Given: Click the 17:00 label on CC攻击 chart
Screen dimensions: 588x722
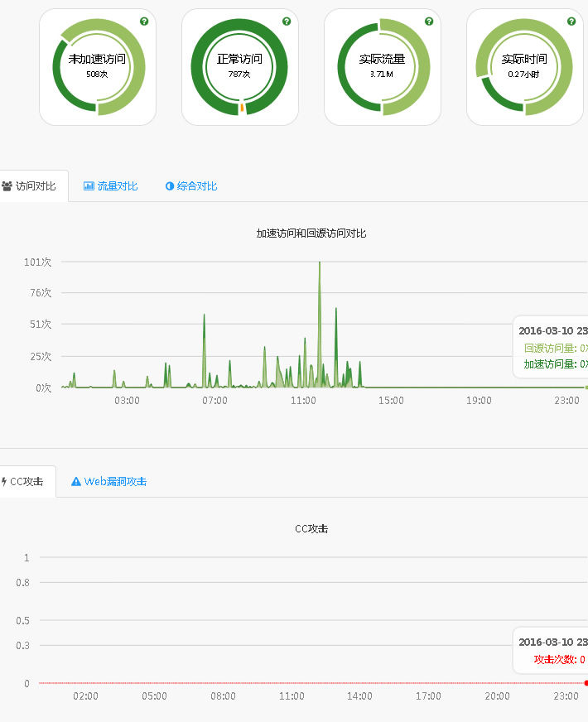Looking at the screenshot, I should (x=428, y=696).
